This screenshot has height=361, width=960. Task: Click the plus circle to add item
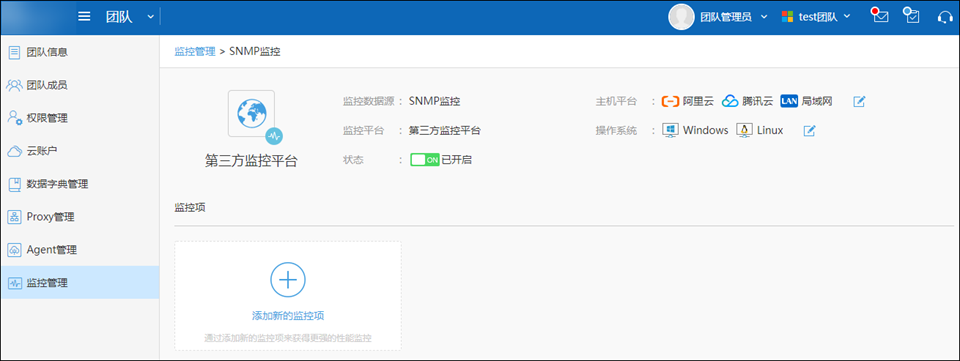point(288,280)
